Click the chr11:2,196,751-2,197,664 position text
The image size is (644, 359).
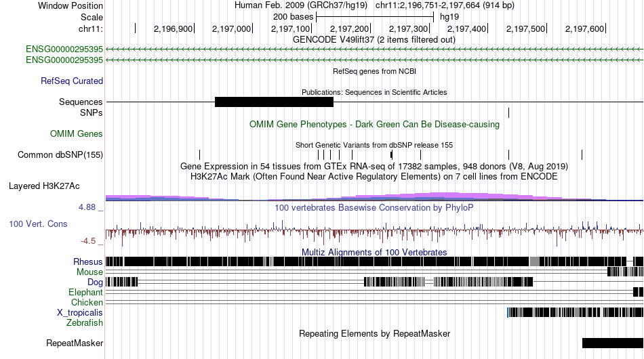(x=445, y=5)
